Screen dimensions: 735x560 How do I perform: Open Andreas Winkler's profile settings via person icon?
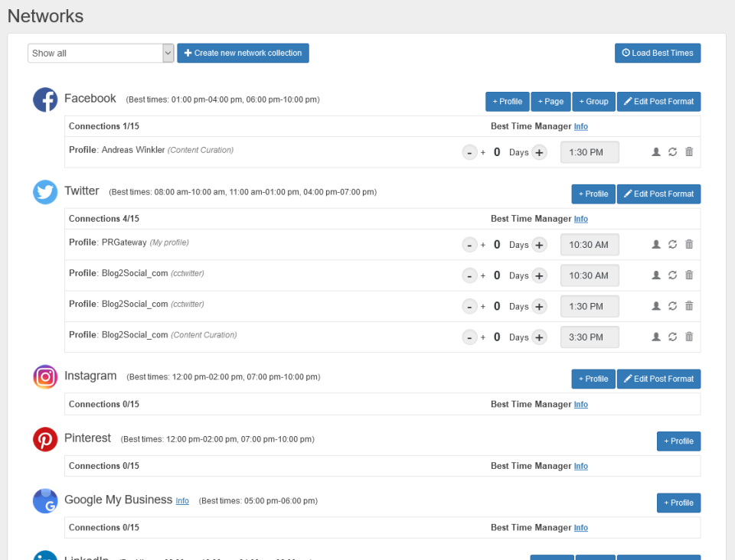point(656,152)
